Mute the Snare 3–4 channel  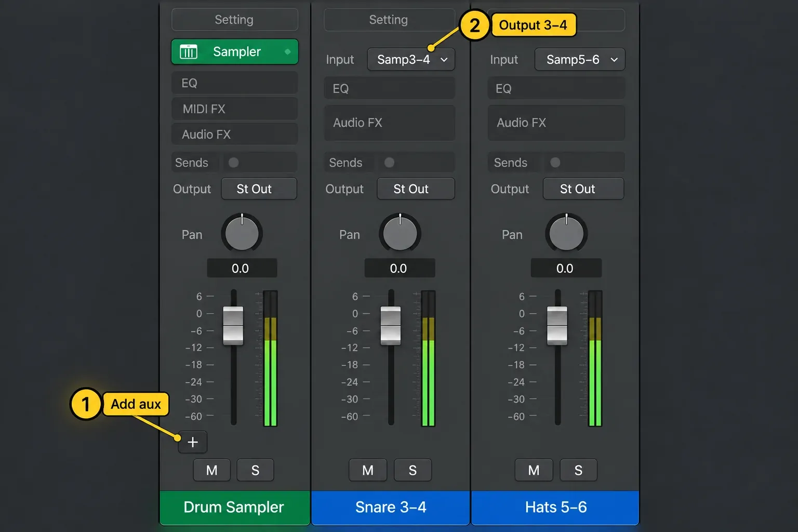click(368, 470)
